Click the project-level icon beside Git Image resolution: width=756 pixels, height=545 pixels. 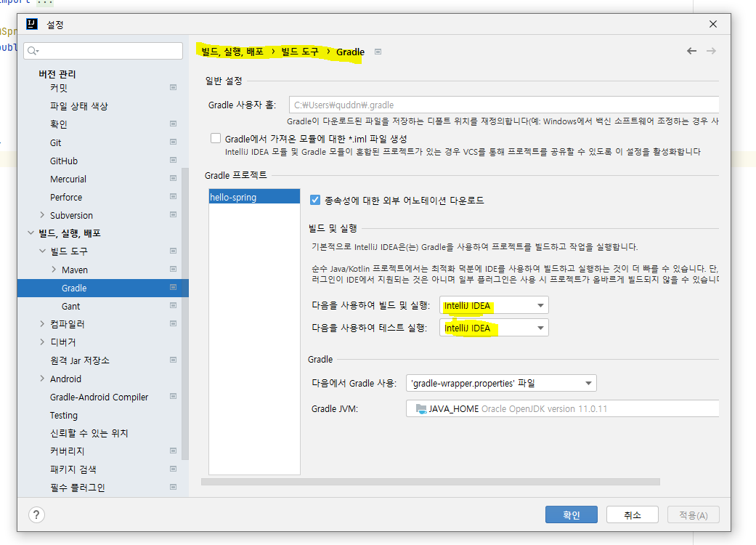coord(173,142)
